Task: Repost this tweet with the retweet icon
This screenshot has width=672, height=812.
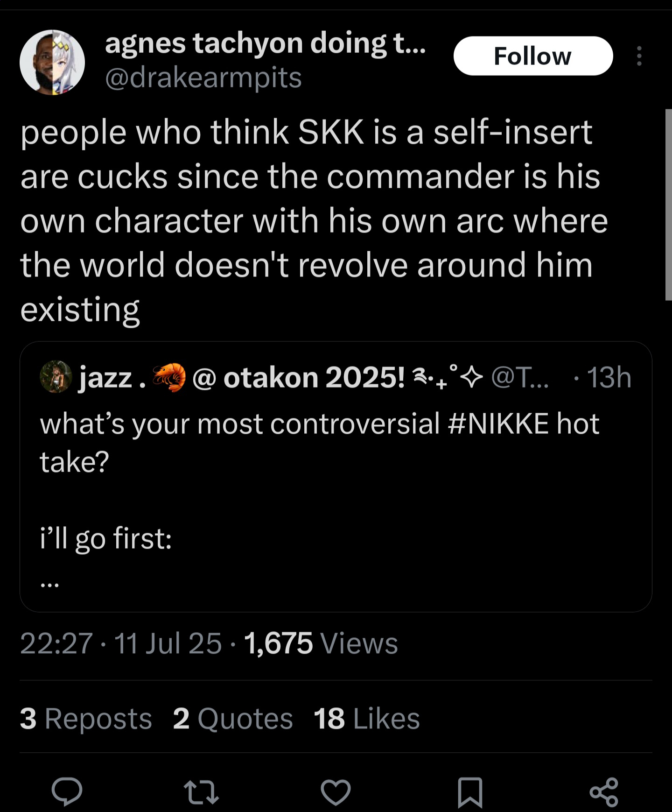Action: point(201,792)
